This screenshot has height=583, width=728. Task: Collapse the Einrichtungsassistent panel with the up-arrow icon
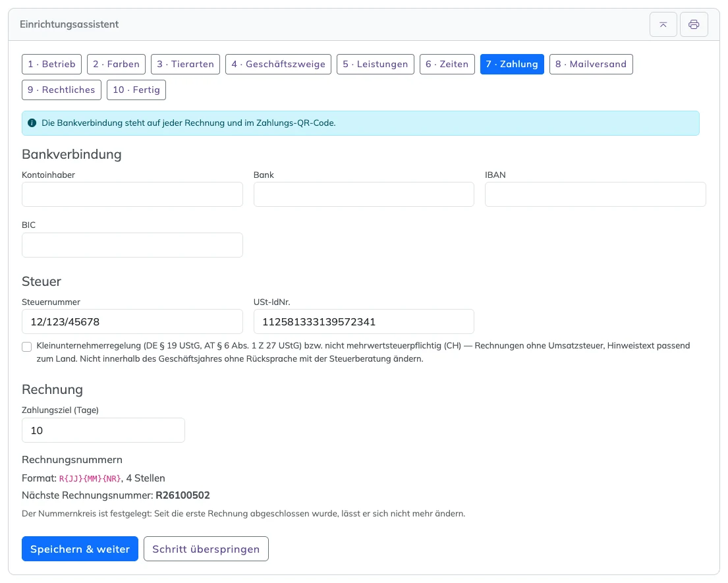point(663,24)
